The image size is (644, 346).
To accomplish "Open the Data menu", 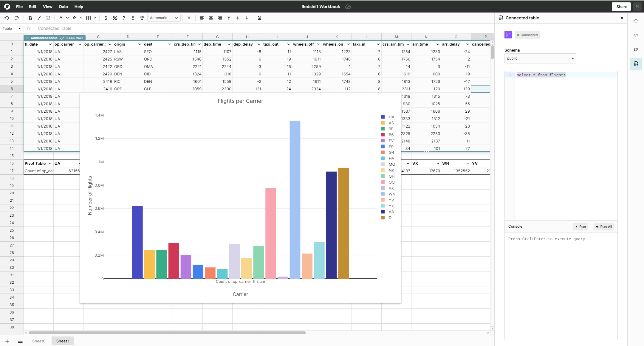I will pos(63,7).
